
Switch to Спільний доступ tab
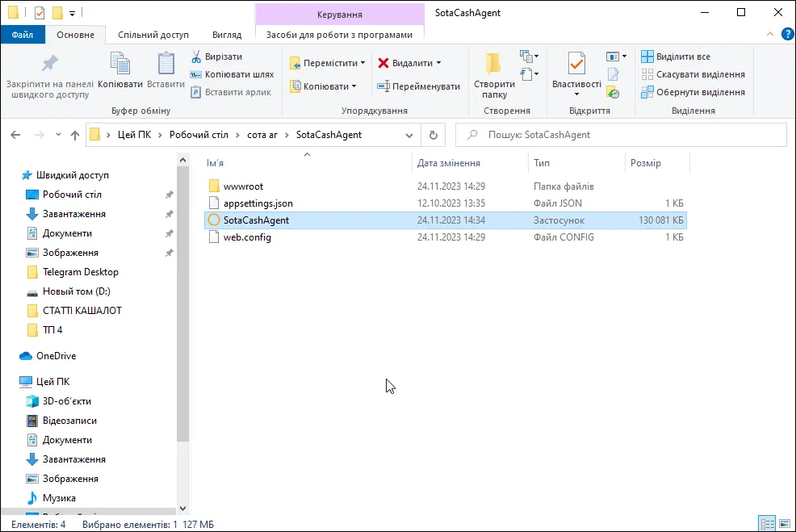153,35
